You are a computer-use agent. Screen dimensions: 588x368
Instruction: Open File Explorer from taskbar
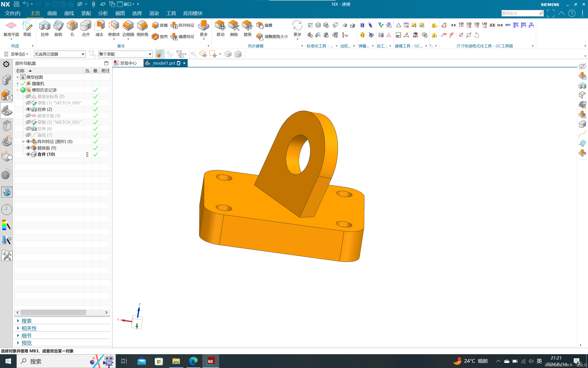pos(176,361)
